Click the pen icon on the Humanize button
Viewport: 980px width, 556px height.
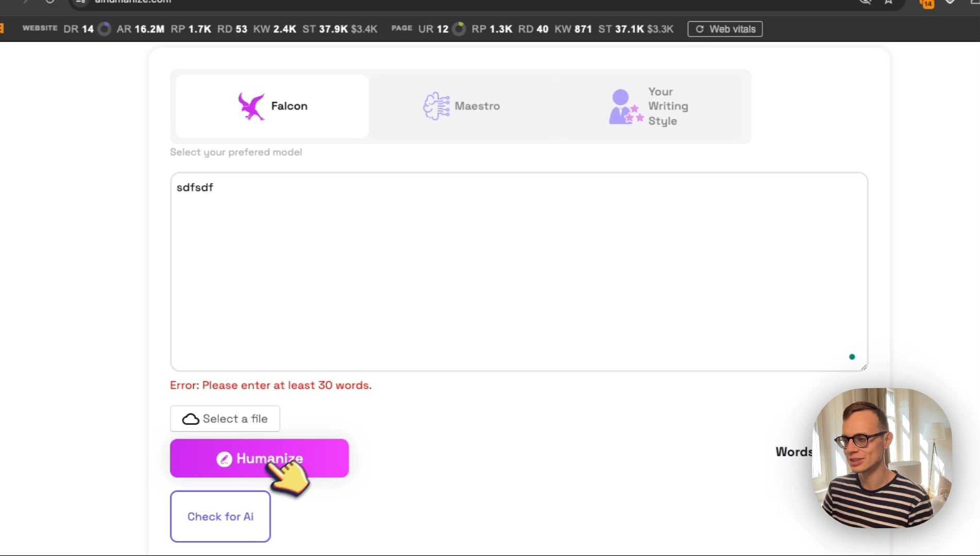point(224,459)
